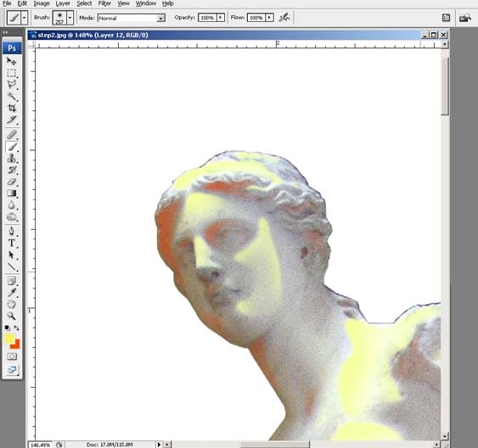Click the zoom percentage field in status bar
This screenshot has width=478, height=448.
pos(40,445)
